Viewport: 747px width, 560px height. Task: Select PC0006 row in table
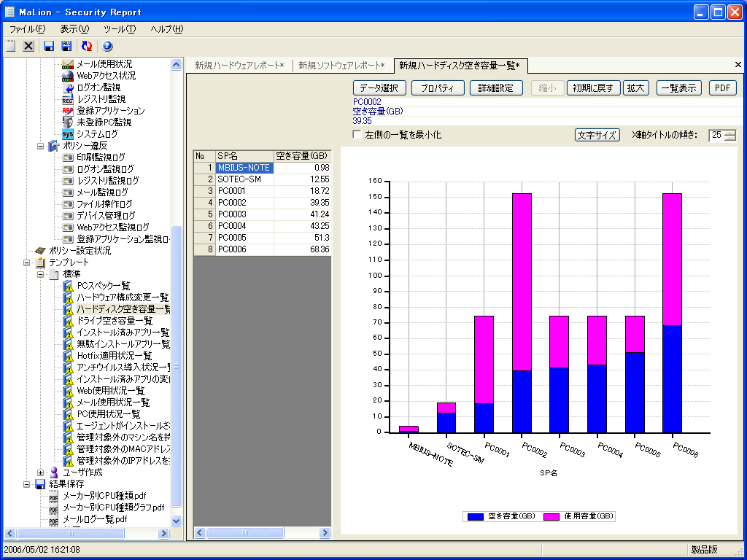click(x=262, y=249)
